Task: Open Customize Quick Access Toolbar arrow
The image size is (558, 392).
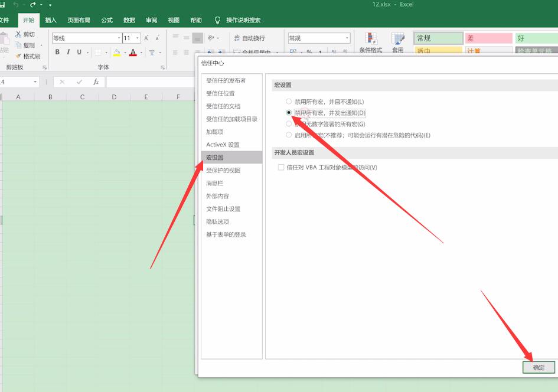Action: (50, 5)
